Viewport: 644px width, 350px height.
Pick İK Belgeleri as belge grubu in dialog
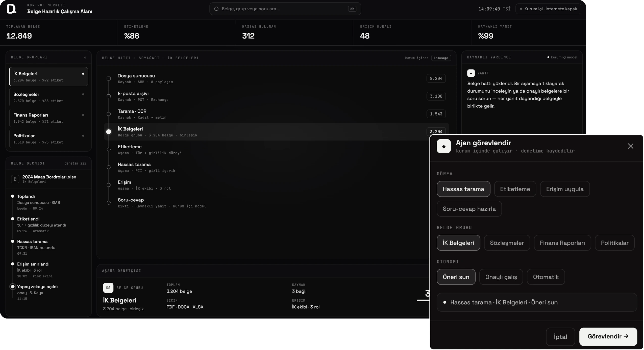click(x=458, y=243)
